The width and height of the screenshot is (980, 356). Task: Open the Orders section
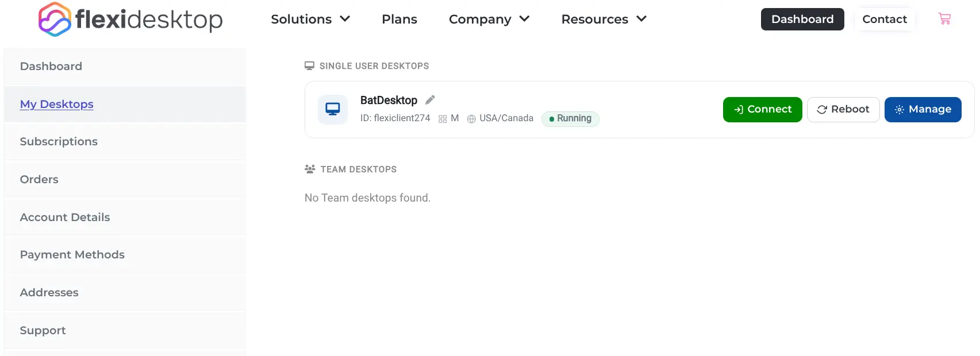(x=125, y=180)
